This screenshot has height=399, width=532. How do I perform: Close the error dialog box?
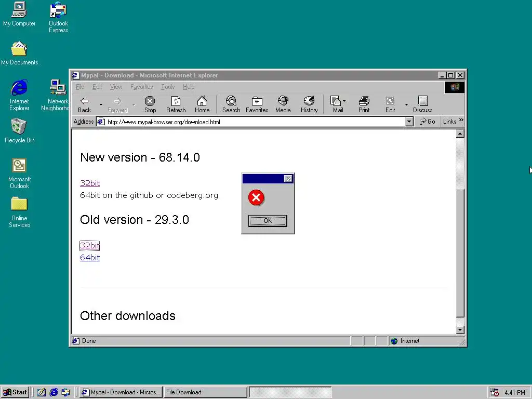[x=288, y=179]
